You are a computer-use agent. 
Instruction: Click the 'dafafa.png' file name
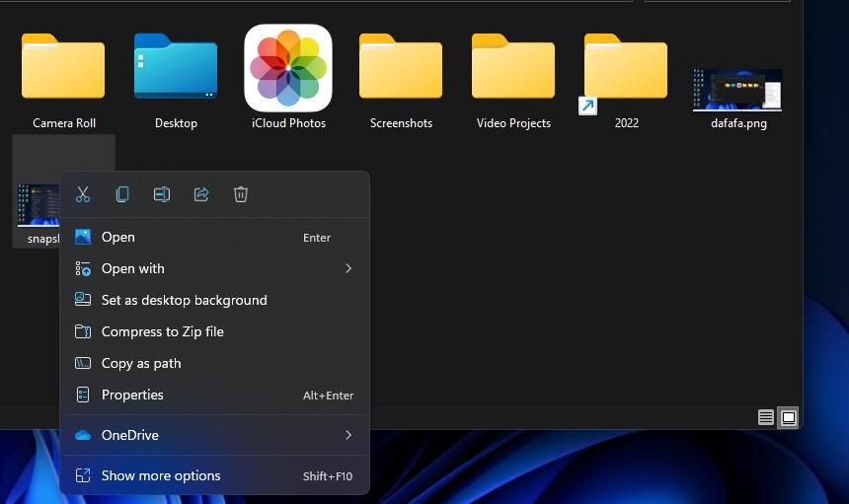738,124
